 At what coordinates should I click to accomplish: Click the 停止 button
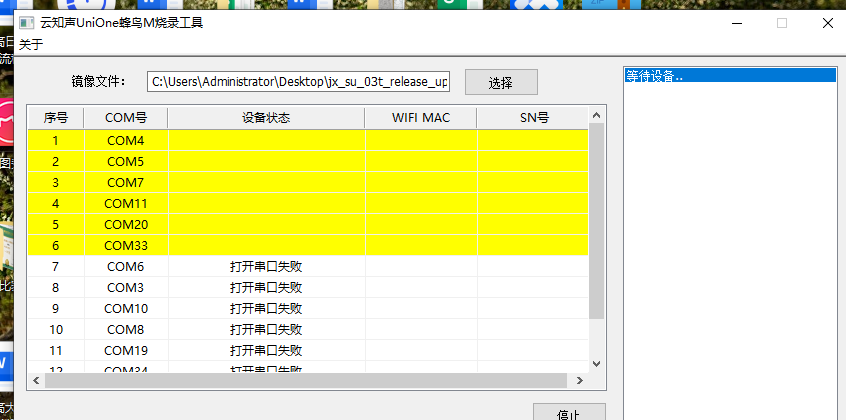[569, 414]
